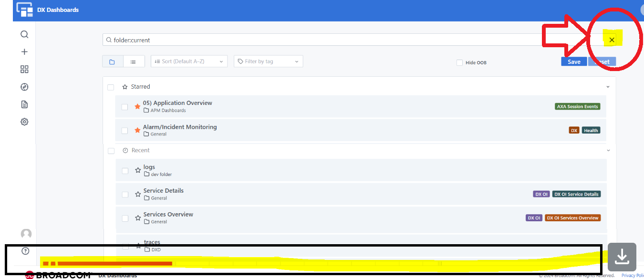The image size is (644, 279).
Task: Click the user avatar in the sidebar
Action: point(26,234)
